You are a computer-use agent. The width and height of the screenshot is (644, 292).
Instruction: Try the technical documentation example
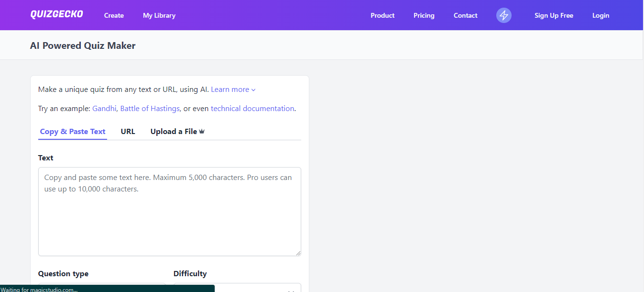[x=252, y=109]
